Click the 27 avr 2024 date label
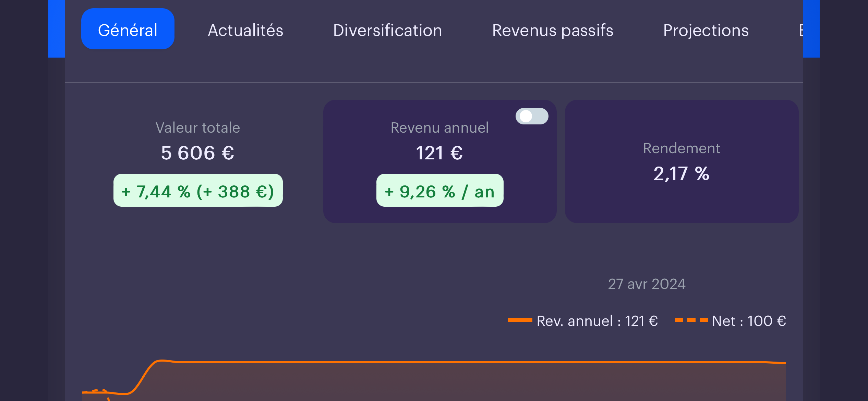Viewport: 868px width, 401px height. coord(647,284)
